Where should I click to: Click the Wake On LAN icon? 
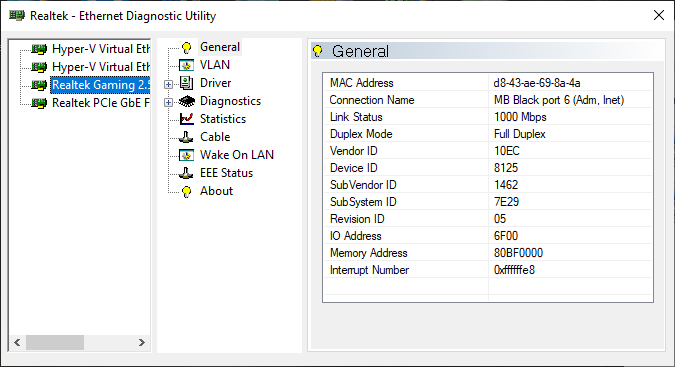tap(186, 155)
